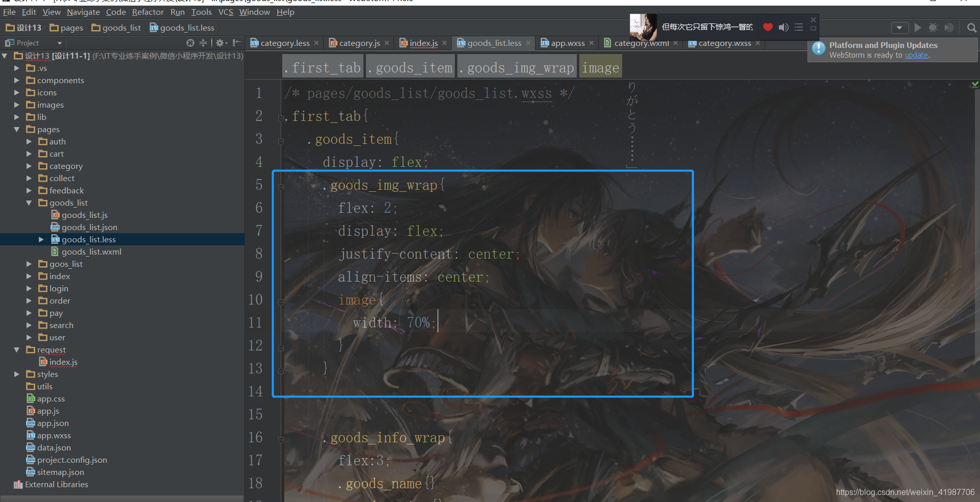Click the update link in notification
980x502 pixels.
click(x=916, y=55)
